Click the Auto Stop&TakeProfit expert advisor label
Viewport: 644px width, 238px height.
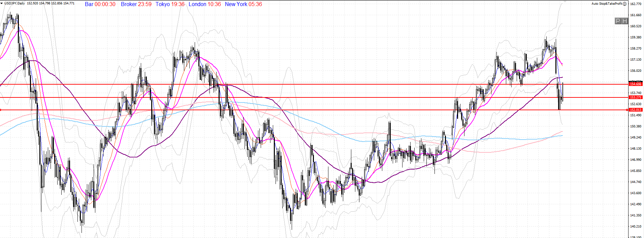click(x=607, y=4)
